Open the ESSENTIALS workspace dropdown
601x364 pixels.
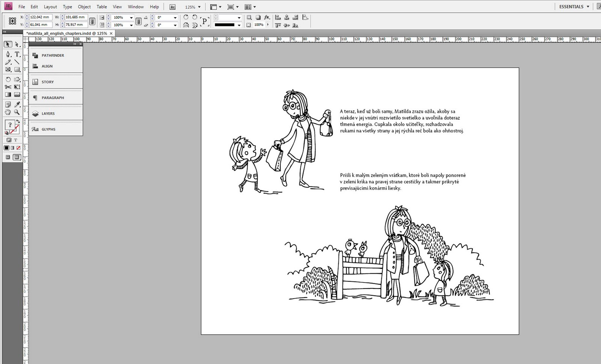tap(588, 7)
